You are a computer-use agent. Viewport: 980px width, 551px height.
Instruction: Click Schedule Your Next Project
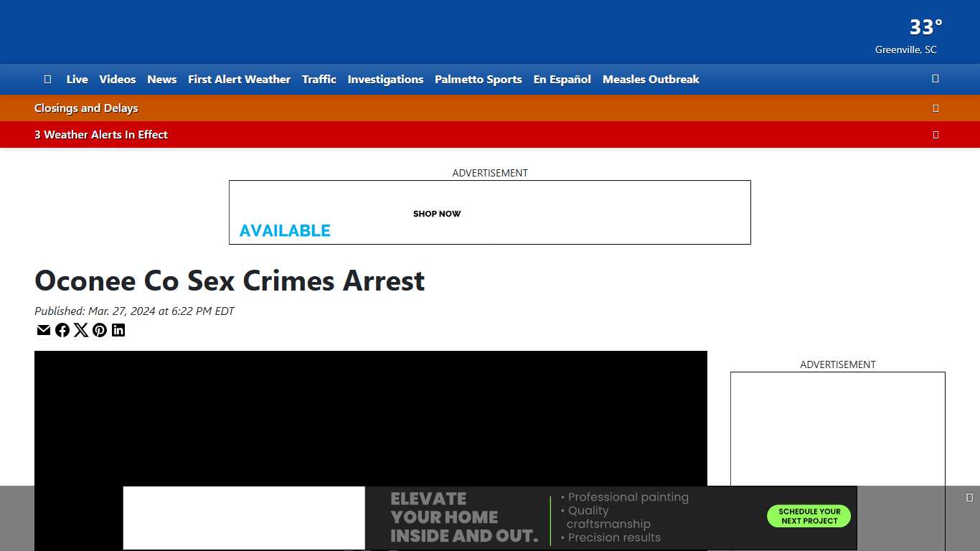click(x=809, y=515)
